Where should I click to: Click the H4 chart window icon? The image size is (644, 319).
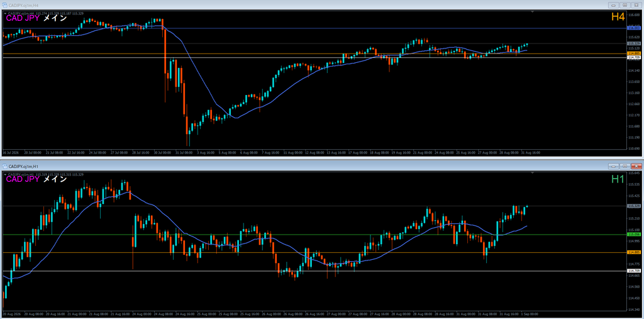pyautogui.click(x=5, y=5)
